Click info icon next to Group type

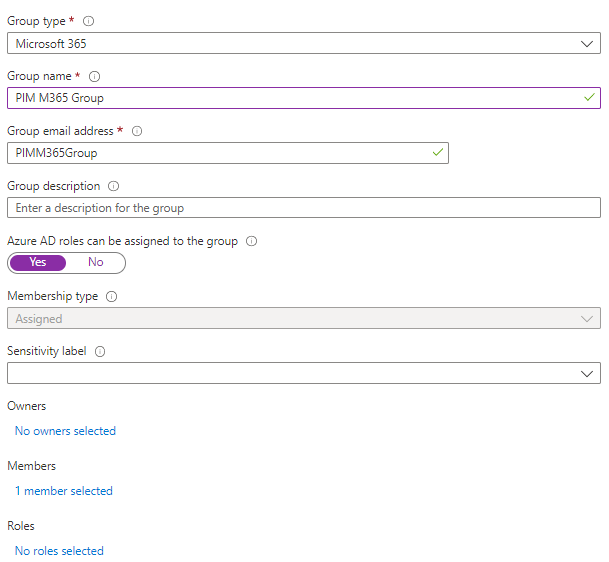click(89, 20)
